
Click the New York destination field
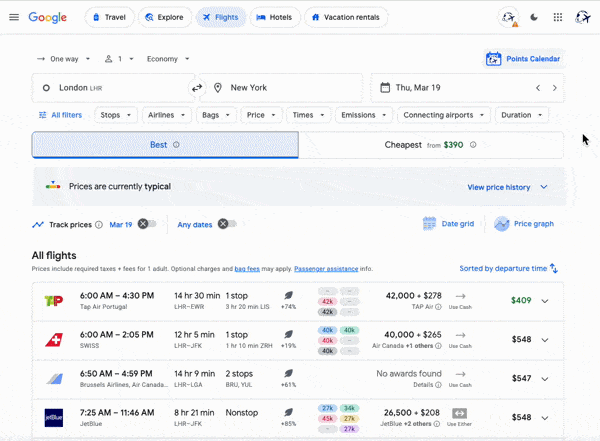click(281, 88)
